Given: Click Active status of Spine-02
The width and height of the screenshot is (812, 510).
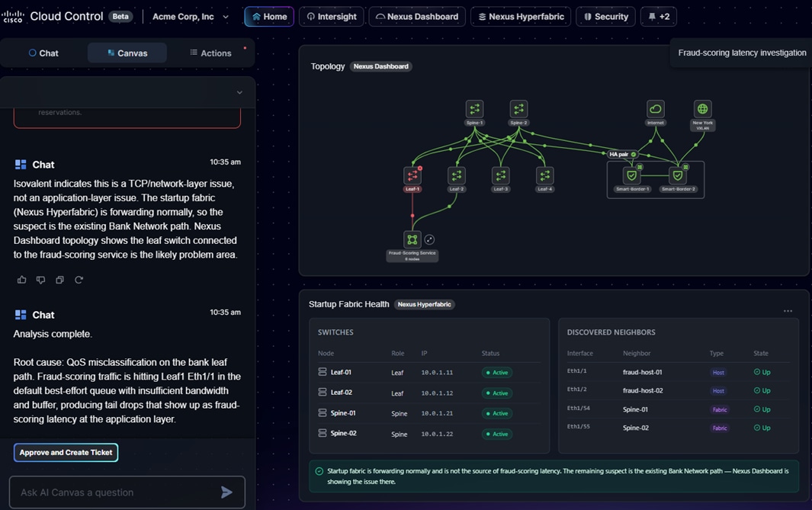Looking at the screenshot, I should [497, 434].
